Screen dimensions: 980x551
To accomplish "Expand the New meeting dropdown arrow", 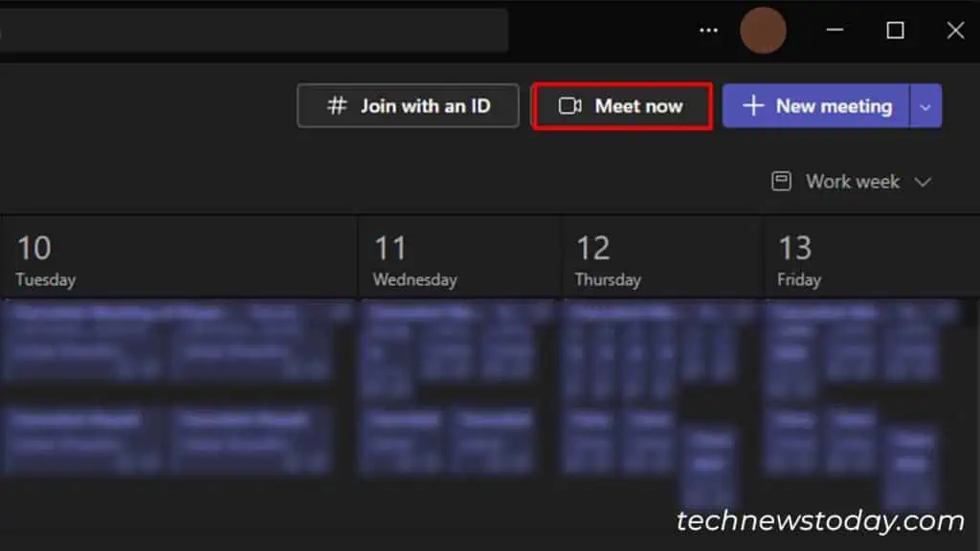I will 924,105.
